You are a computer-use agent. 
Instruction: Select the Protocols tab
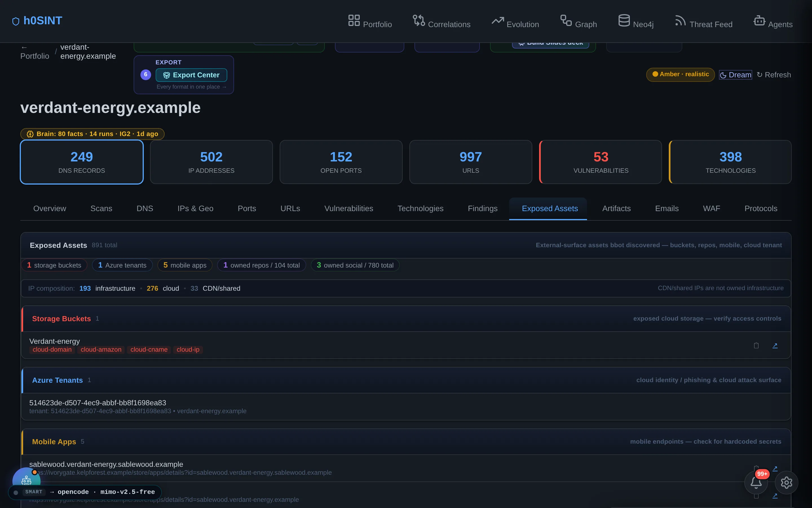pyautogui.click(x=761, y=209)
